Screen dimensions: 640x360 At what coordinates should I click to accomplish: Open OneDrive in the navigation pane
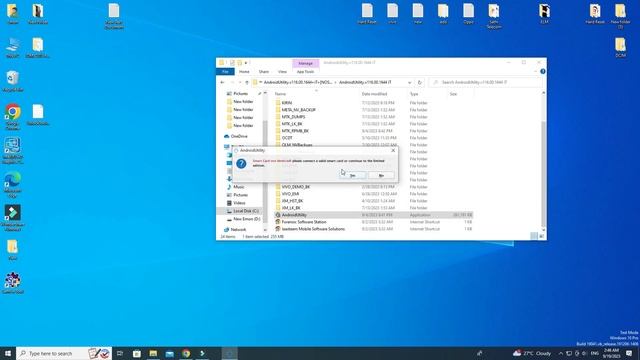point(239,136)
